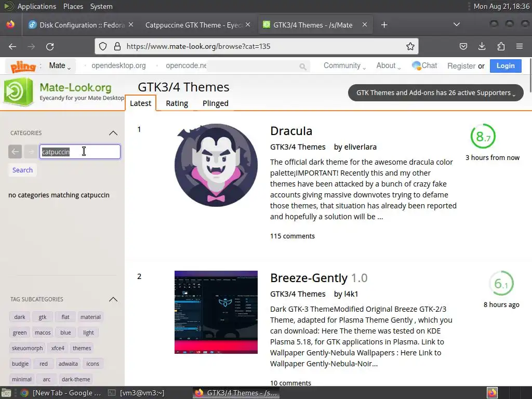Click the magnifier icon in site search
The height and width of the screenshot is (399, 532).
(x=303, y=66)
